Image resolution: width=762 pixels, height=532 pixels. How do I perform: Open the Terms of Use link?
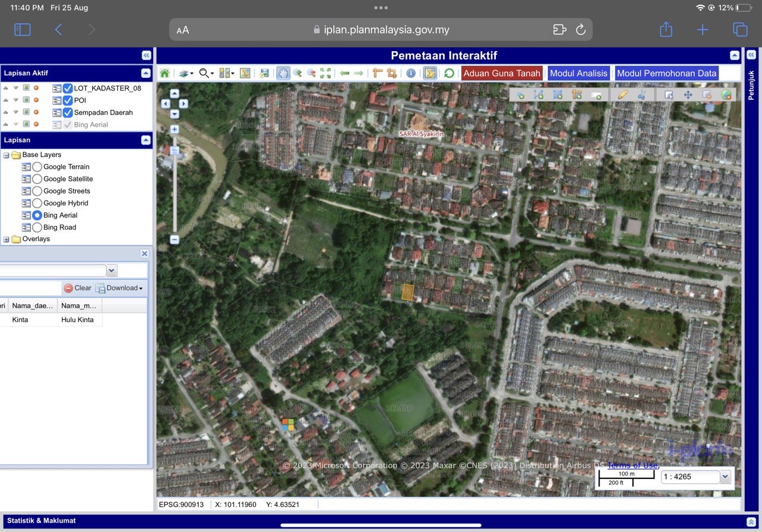[x=632, y=465]
